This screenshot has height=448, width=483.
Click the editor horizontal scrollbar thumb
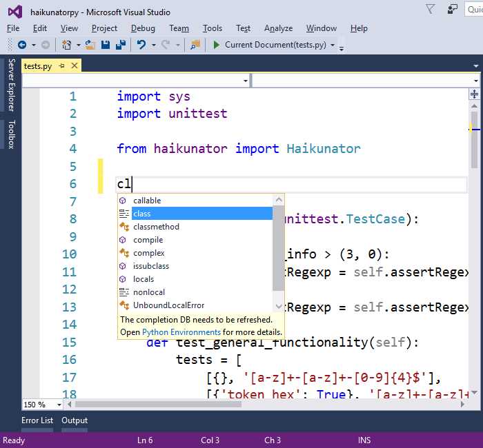tap(158, 405)
